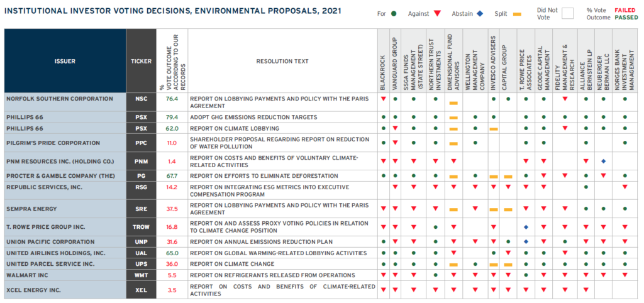Click Invesco's Split marker on Phillips 66 climate lobbying
This screenshot has height=303, width=644.
pos(494,129)
